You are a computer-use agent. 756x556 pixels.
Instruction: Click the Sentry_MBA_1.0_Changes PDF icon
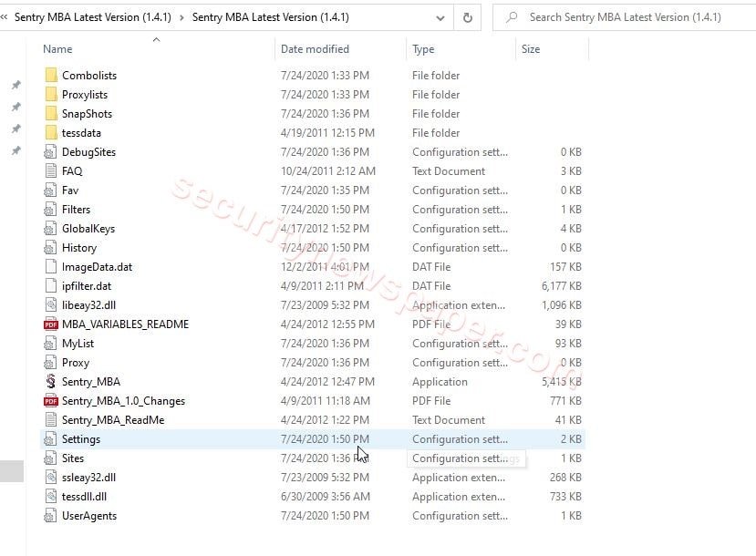[51, 401]
